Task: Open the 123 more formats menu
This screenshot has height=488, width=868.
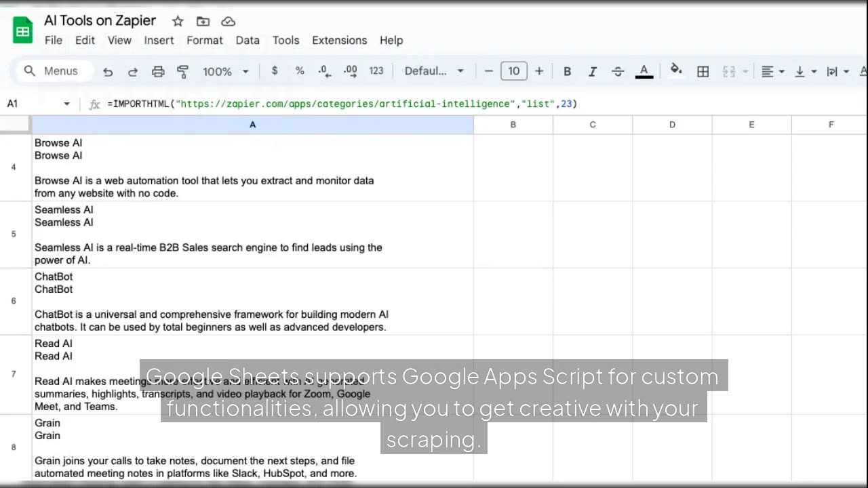Action: (376, 70)
